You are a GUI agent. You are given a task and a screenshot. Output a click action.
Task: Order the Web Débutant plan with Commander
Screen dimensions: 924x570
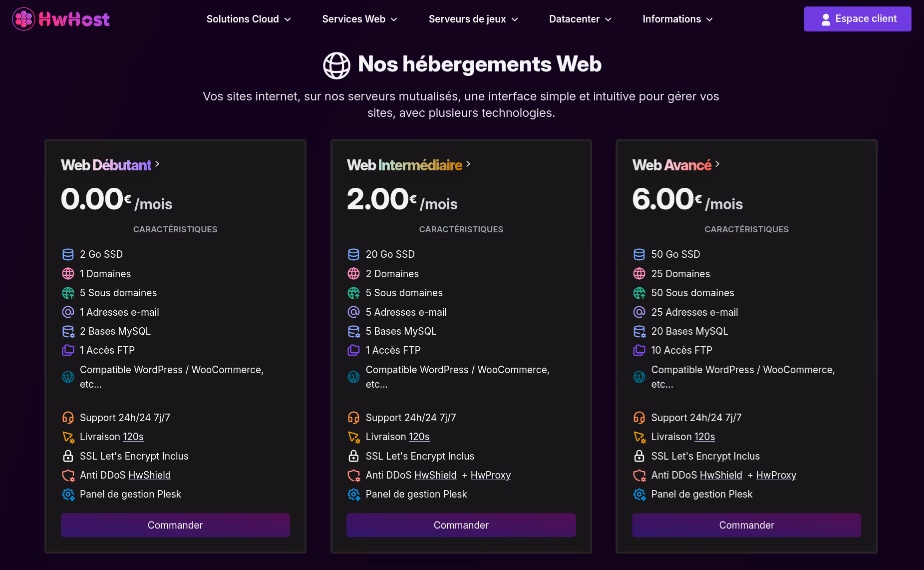[175, 525]
